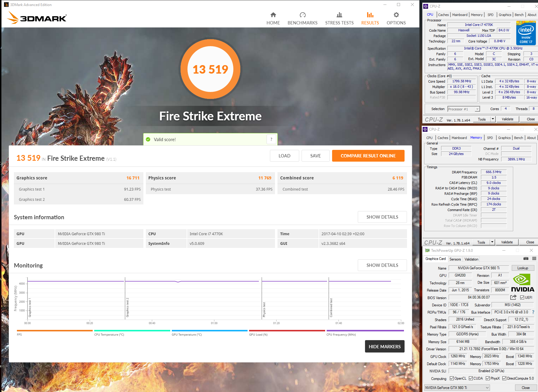The height and width of the screenshot is (392, 538).
Task: Switch to Sensors tab in GPU-Z
Action: [455, 259]
